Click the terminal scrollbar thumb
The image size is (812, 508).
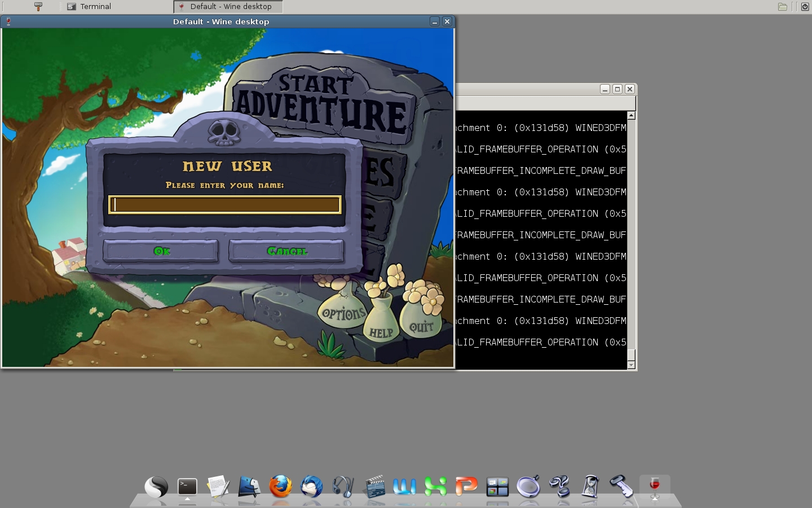coord(632,355)
